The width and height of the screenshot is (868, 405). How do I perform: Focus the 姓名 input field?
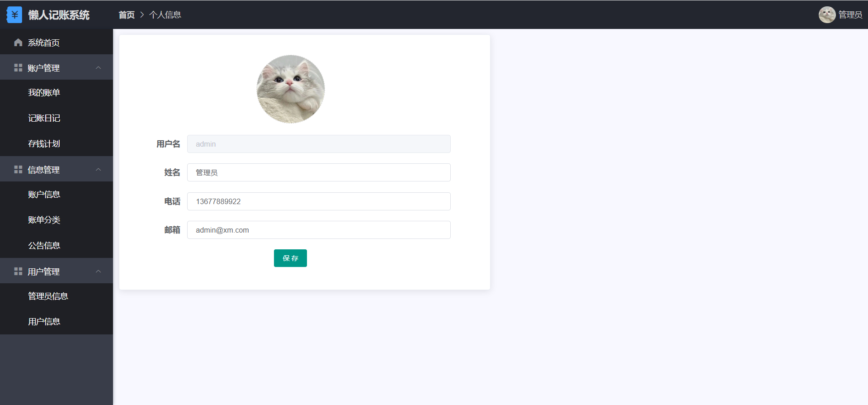[319, 172]
